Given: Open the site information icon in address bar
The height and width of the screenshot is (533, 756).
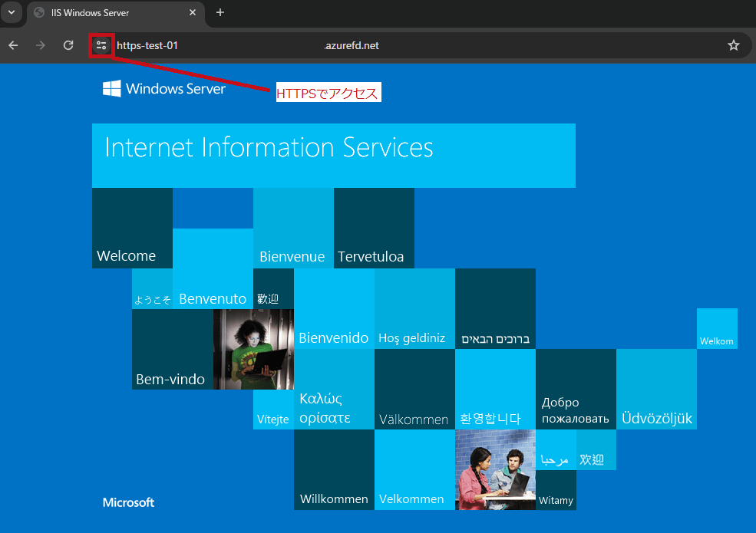Looking at the screenshot, I should click(x=101, y=45).
